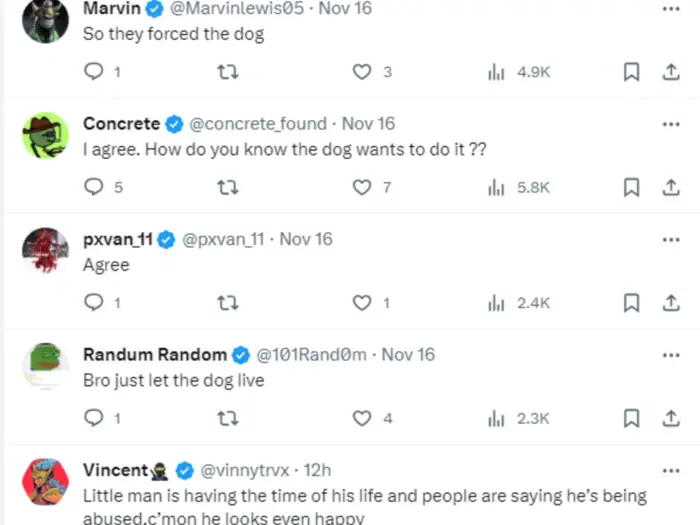This screenshot has width=700, height=525.
Task: Like Randum Random's 'let the dog live' tweet
Action: tap(362, 418)
